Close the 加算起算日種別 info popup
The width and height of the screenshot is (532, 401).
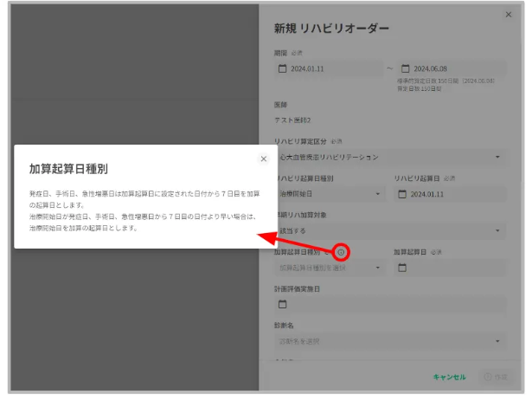[263, 158]
